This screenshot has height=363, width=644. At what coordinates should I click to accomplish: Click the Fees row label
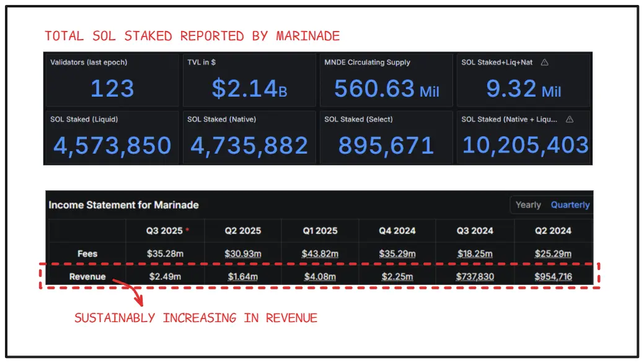click(x=87, y=254)
